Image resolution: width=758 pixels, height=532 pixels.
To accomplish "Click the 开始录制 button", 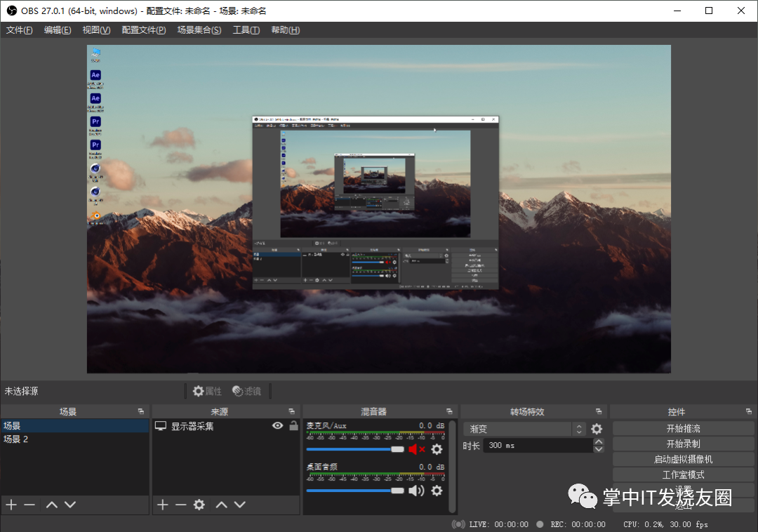I will pos(683,444).
